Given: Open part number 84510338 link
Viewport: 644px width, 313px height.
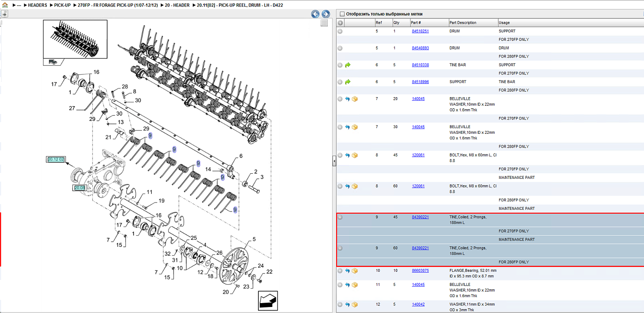Looking at the screenshot, I should [x=420, y=65].
